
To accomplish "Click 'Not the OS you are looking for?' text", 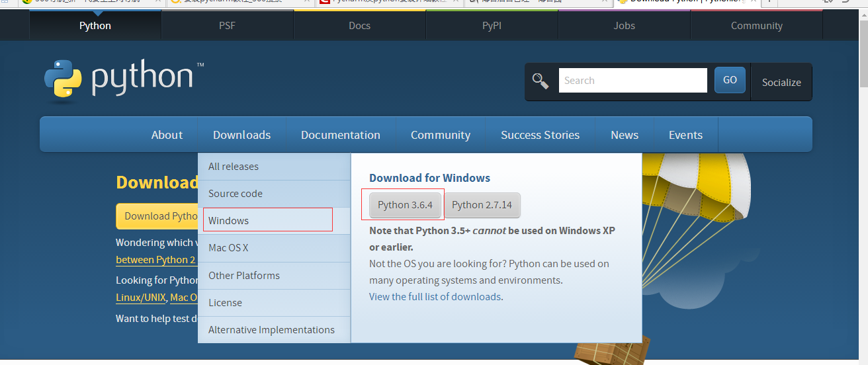I will (x=437, y=264).
